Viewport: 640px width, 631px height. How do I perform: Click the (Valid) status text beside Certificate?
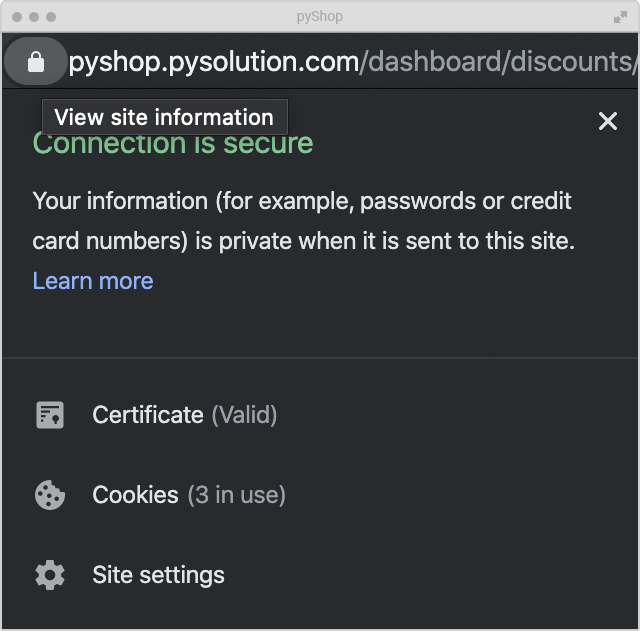[244, 415]
